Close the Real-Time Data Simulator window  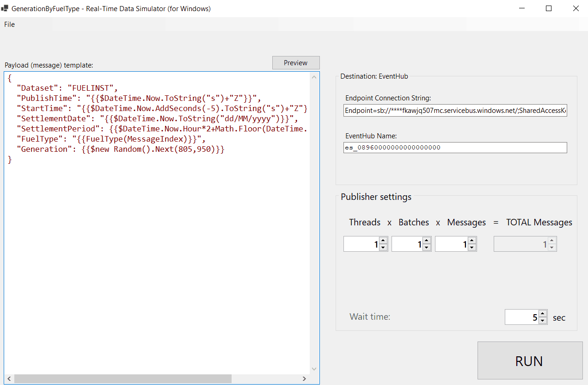[x=576, y=8]
